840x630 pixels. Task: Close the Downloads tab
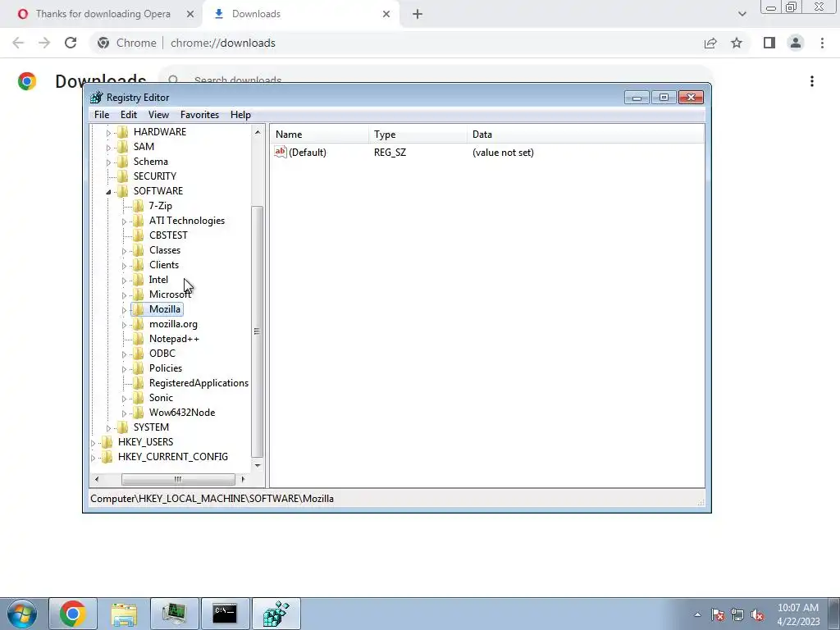pos(386,14)
